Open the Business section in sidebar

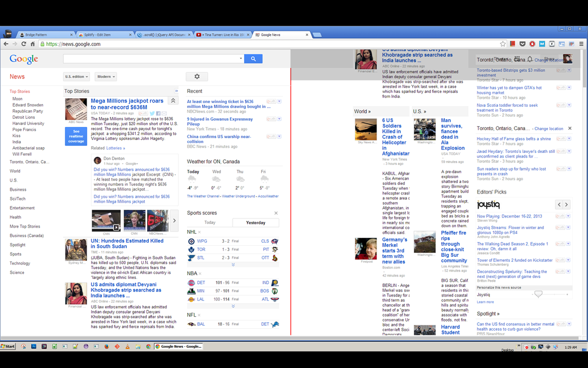pos(18,190)
